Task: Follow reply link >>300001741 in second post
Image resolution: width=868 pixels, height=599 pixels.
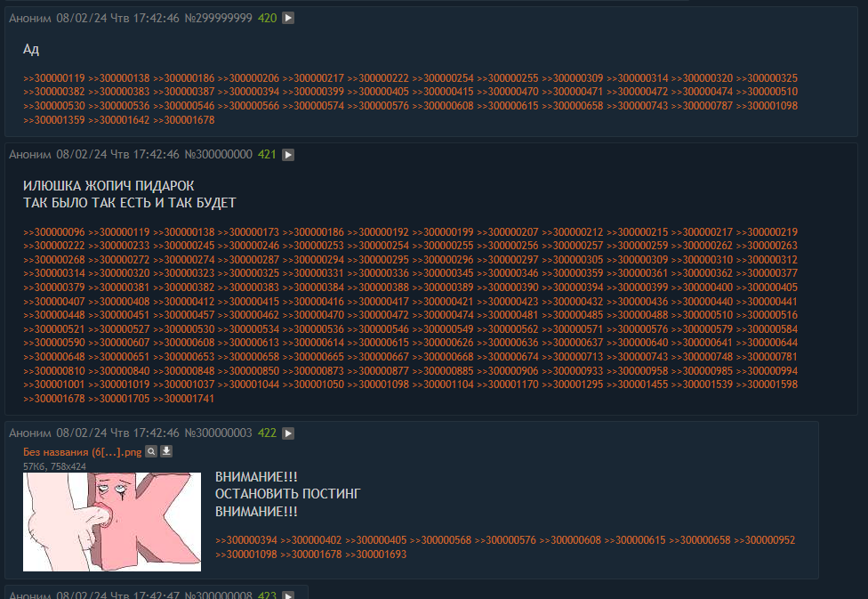Action: [x=183, y=399]
